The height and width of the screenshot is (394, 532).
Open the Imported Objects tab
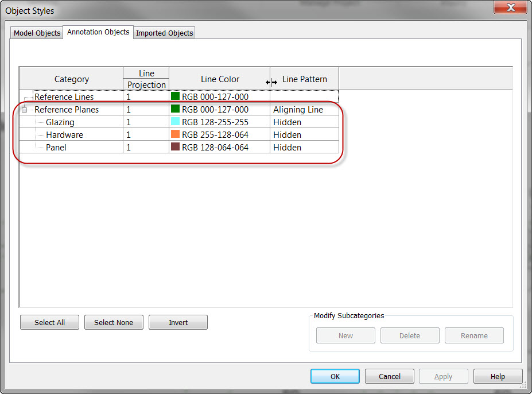click(x=164, y=33)
